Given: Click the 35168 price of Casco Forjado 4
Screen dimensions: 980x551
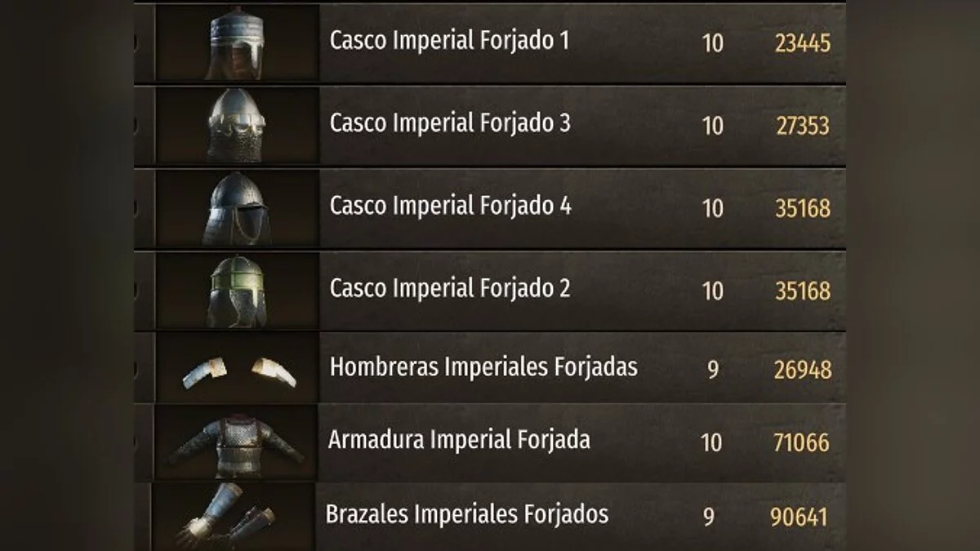Looking at the screenshot, I should point(802,208).
